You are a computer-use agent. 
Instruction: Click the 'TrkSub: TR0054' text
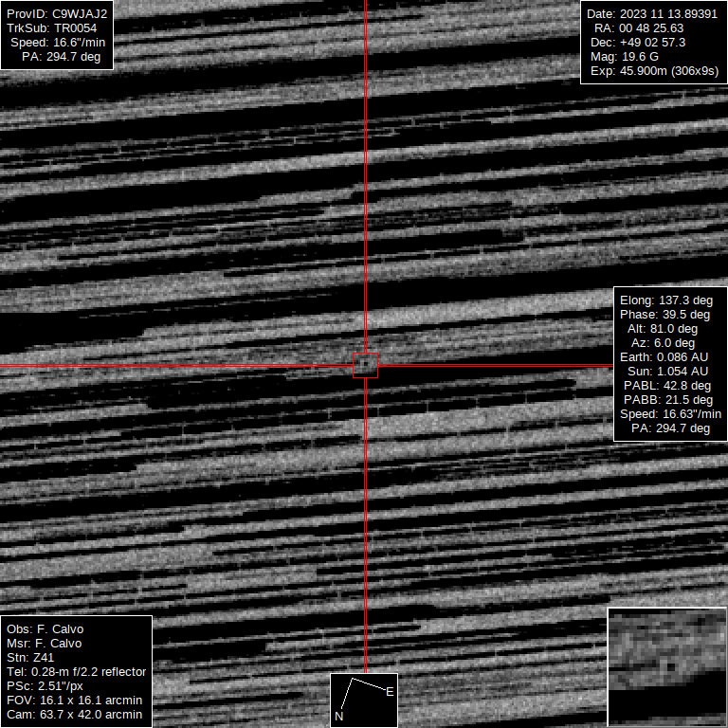(51, 28)
